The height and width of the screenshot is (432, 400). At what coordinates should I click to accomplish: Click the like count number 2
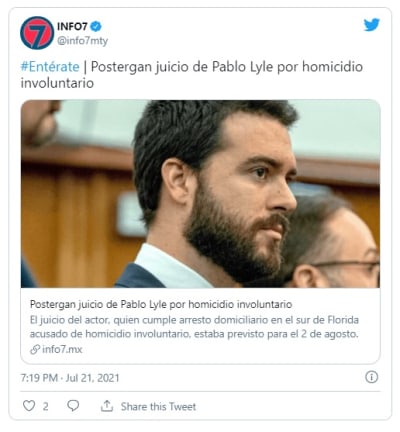click(x=45, y=406)
